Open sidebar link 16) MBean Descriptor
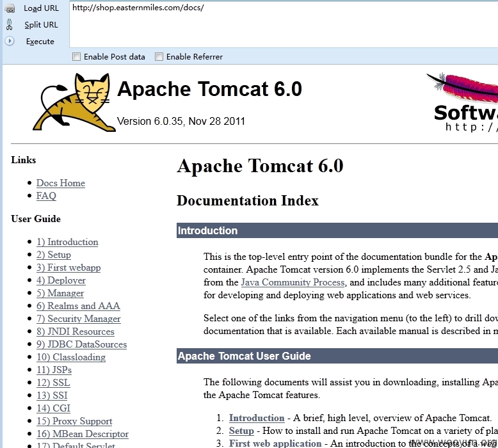Viewport: 498px width, 448px height. (x=83, y=434)
